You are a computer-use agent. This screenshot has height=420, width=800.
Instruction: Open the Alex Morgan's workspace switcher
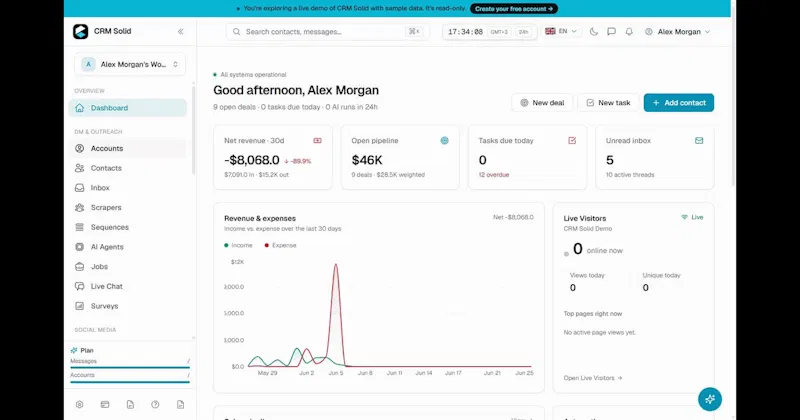tap(130, 64)
